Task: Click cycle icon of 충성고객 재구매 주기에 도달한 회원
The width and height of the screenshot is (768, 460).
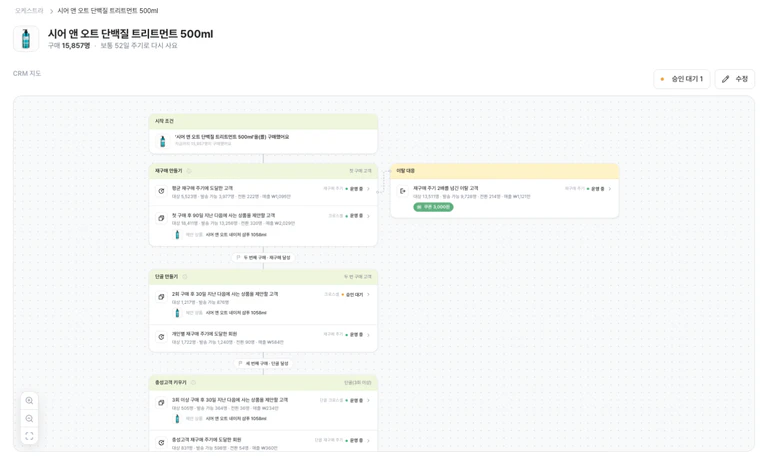Action: [161, 442]
